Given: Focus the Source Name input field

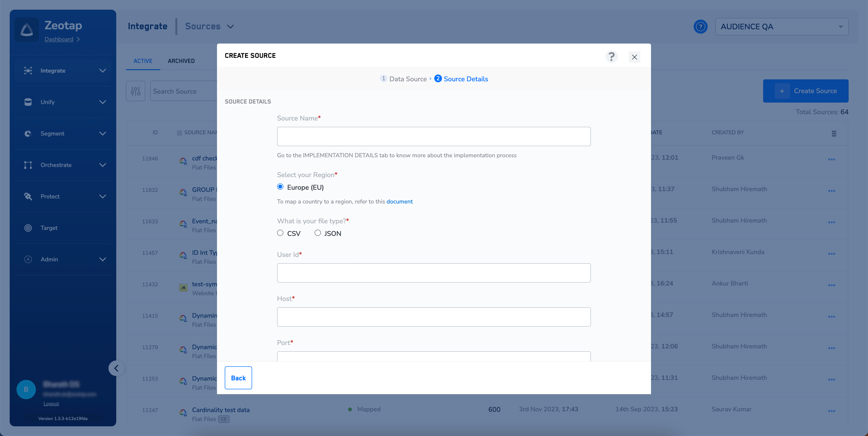Looking at the screenshot, I should click(433, 136).
